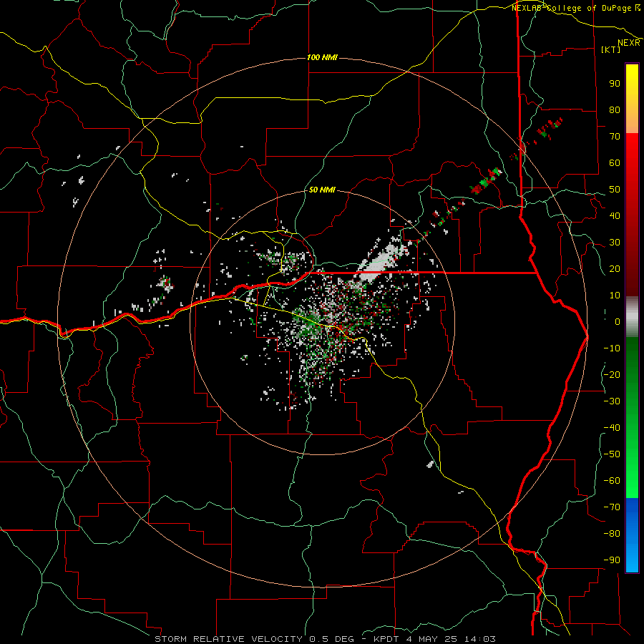
Task: Click the large gray echo northeast of radar
Action: click(x=380, y=262)
